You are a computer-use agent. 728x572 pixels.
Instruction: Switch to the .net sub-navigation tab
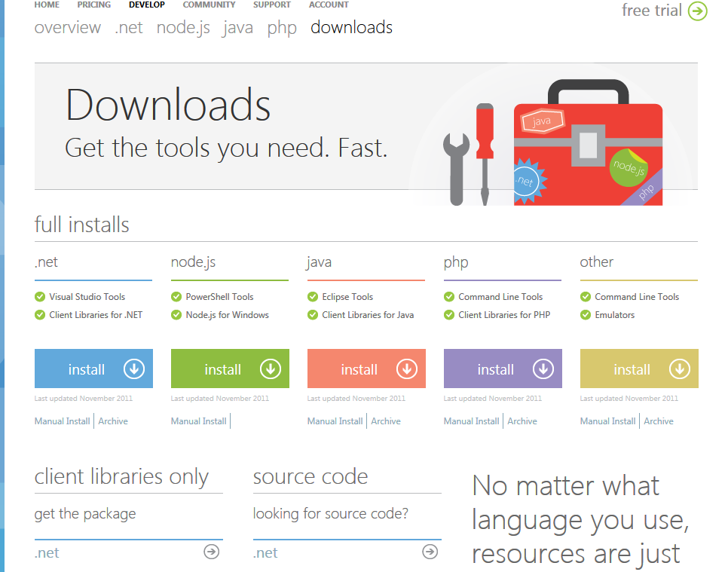click(129, 27)
